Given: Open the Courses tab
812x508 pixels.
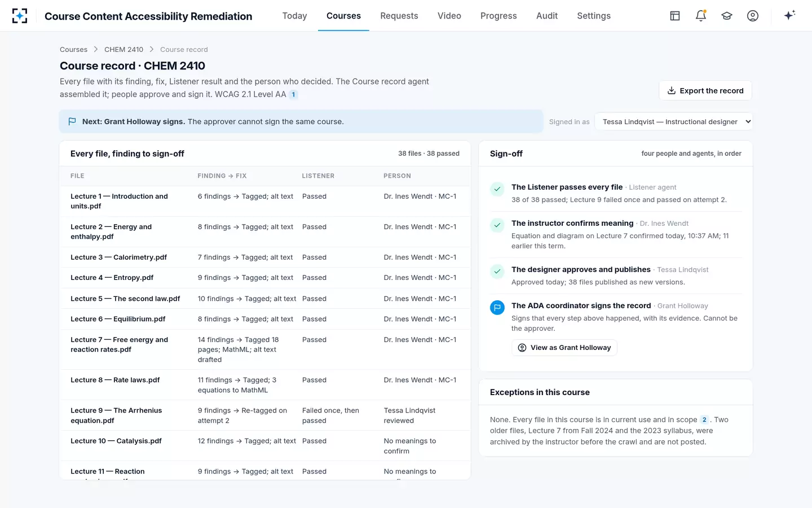Looking at the screenshot, I should 343,16.
